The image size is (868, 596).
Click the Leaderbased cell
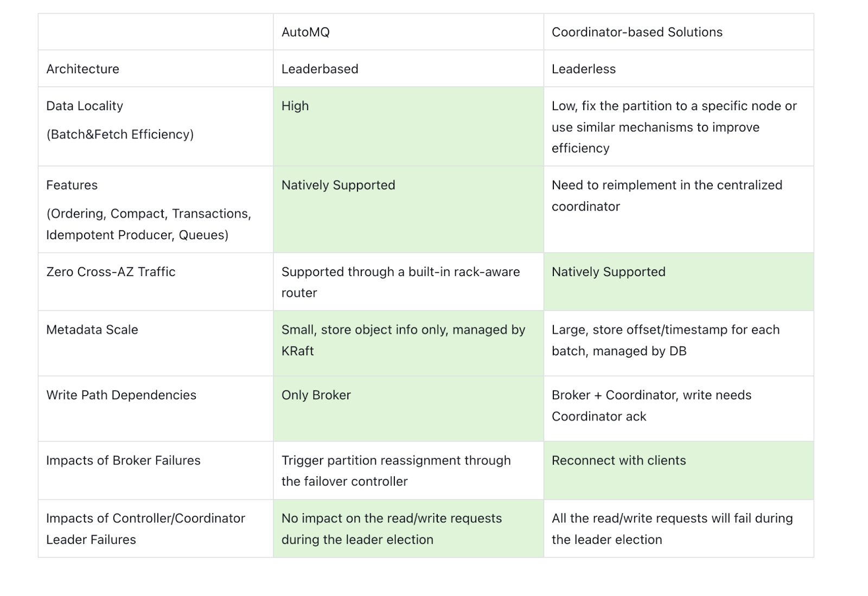320,69
